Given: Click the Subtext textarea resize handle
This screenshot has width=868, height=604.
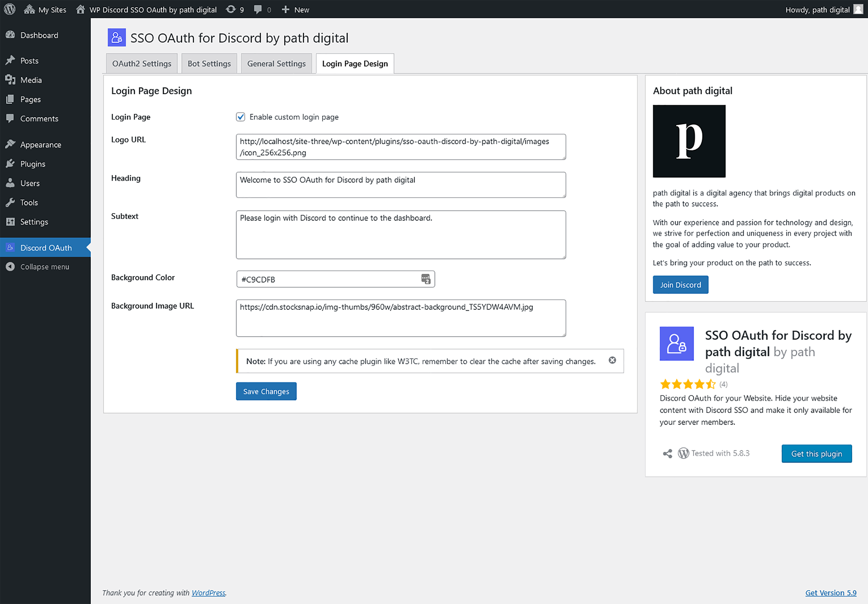Looking at the screenshot, I should pyautogui.click(x=563, y=257).
